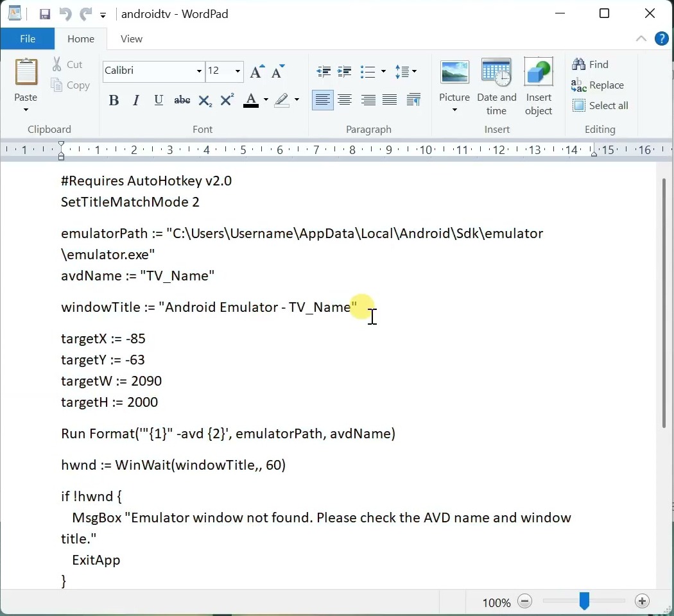
Task: Toggle Subscript formatting
Action: pos(205,101)
